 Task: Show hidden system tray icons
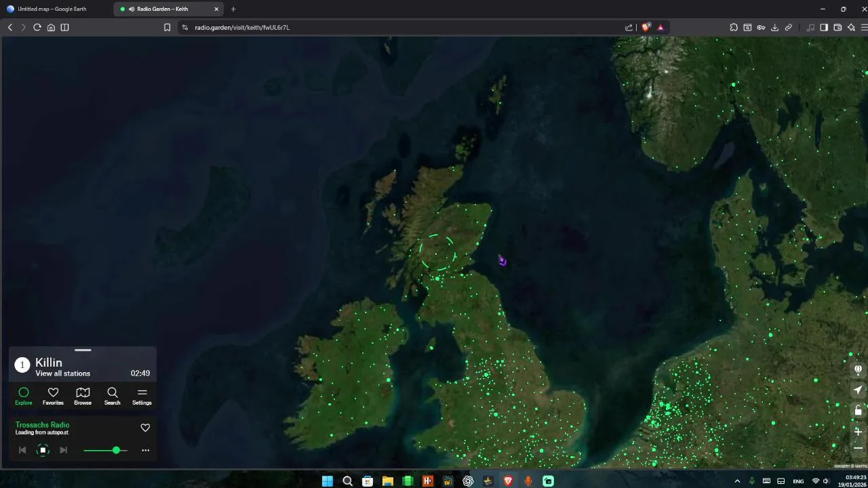tap(737, 481)
